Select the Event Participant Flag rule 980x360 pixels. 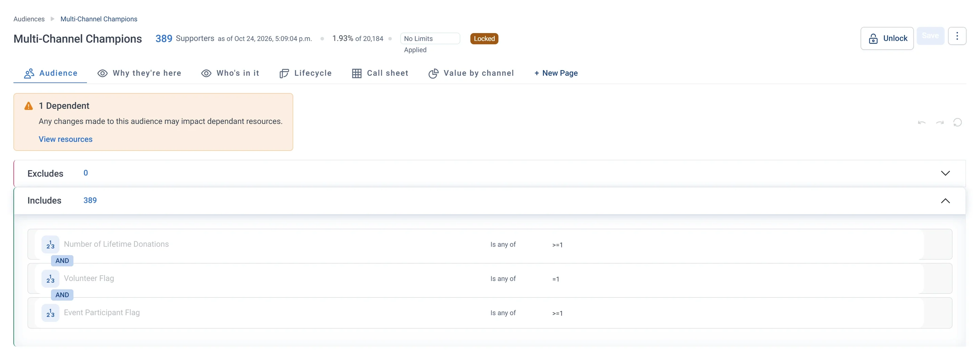point(490,313)
